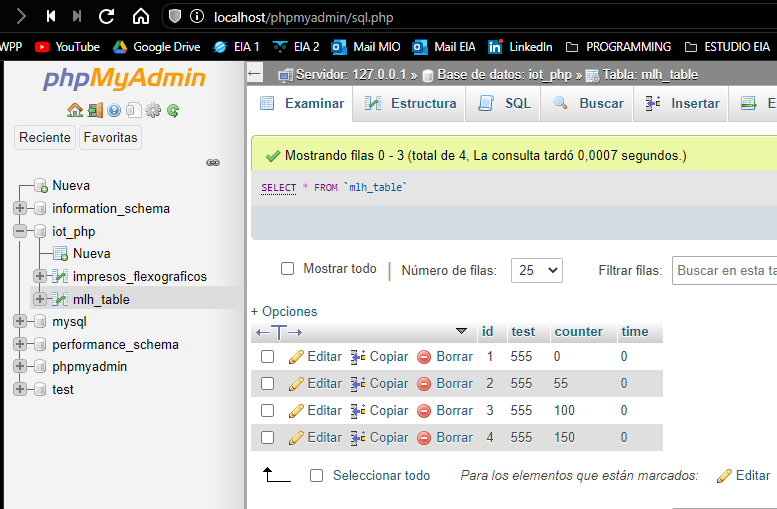Viewport: 777px width, 509px height.
Task: Click the browser forward arrow icon
Action: click(21, 17)
